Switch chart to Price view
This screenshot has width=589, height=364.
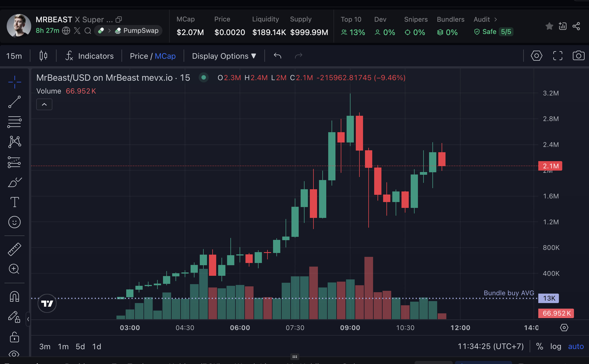click(x=139, y=56)
